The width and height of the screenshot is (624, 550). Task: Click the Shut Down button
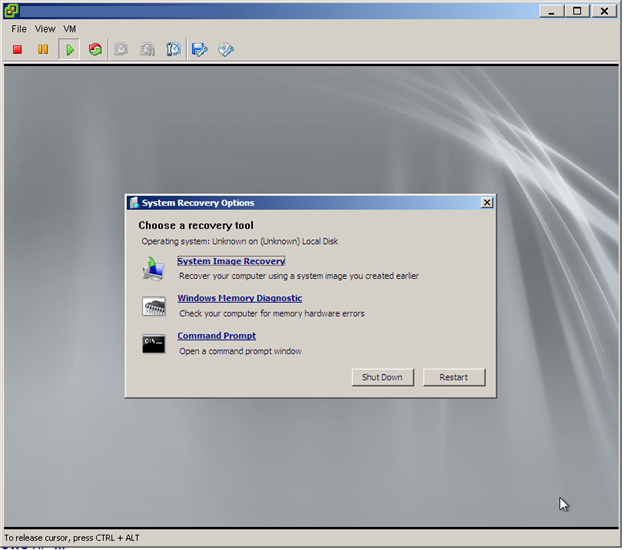[x=383, y=377]
